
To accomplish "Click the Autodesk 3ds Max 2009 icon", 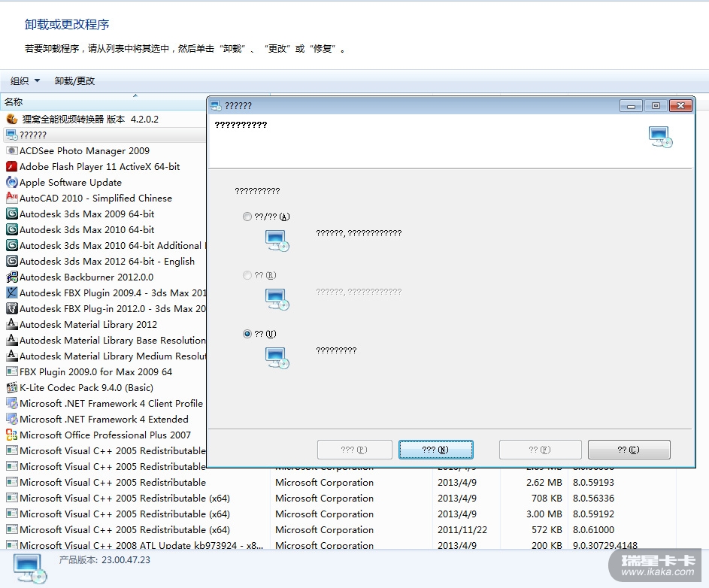I will (x=12, y=214).
